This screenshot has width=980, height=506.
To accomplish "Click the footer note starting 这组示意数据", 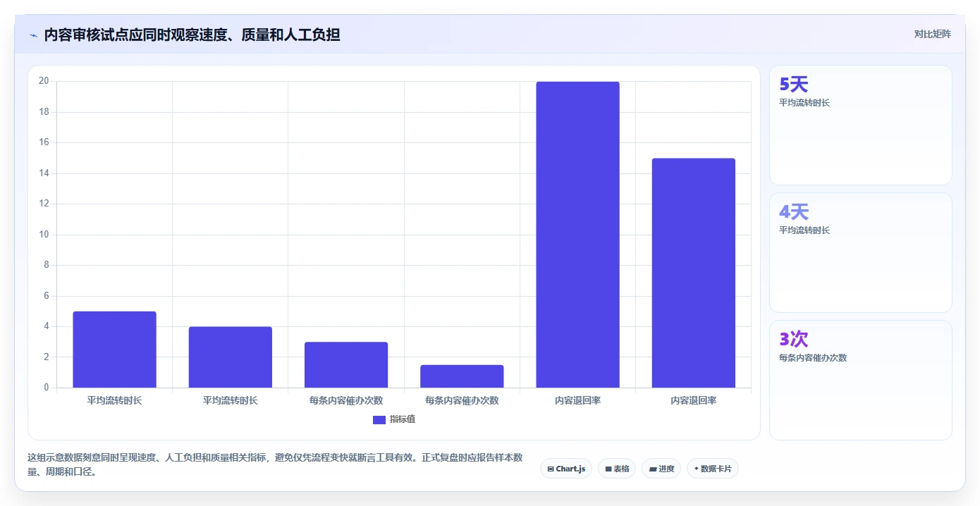I will 275,465.
